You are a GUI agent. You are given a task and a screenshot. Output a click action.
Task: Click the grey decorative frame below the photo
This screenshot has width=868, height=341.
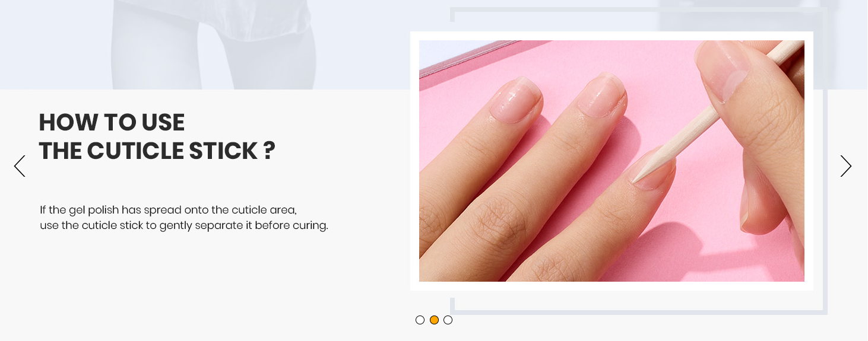(x=638, y=310)
